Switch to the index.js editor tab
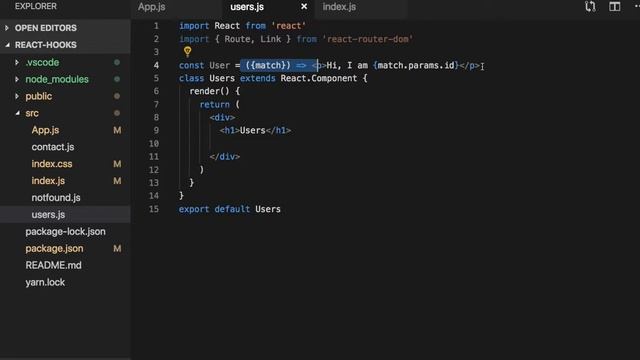 pyautogui.click(x=339, y=7)
